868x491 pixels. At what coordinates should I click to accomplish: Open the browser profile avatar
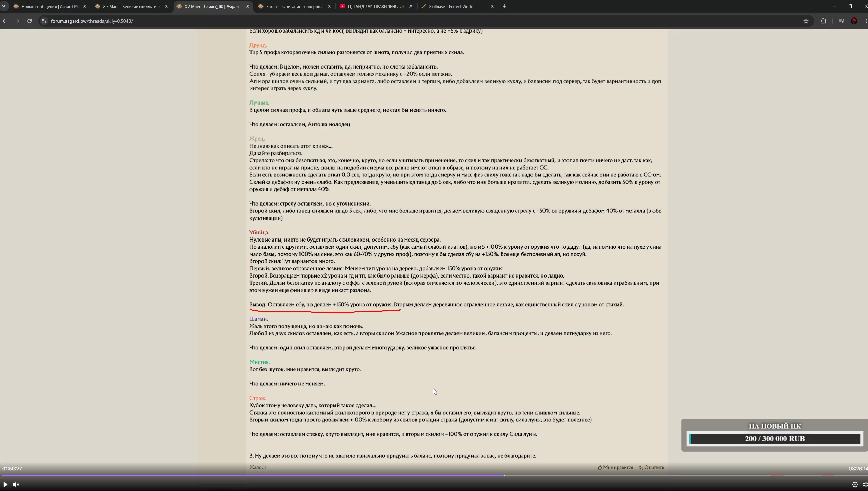tap(854, 21)
